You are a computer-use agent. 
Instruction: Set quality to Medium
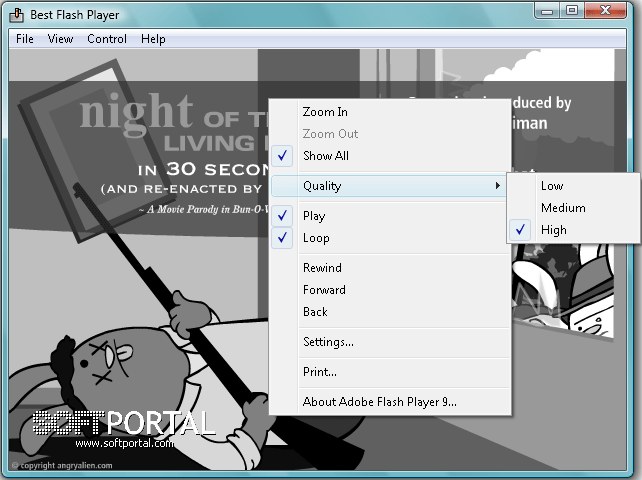point(573,208)
